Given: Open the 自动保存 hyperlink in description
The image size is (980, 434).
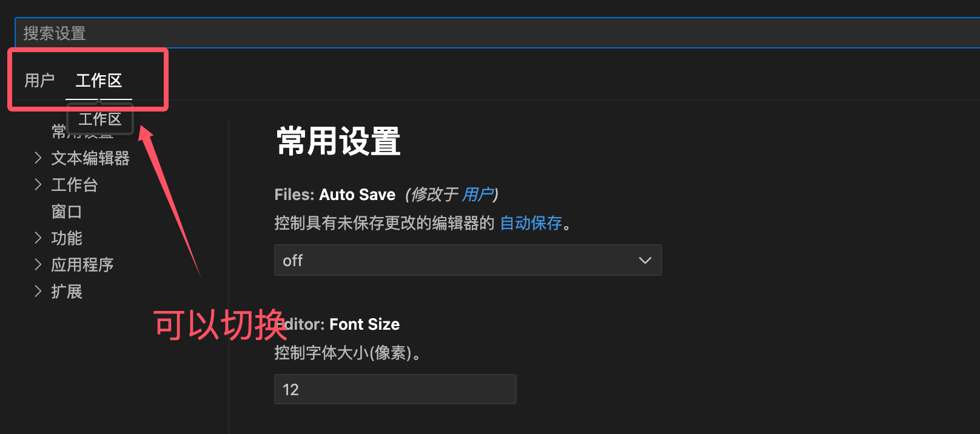Looking at the screenshot, I should coord(531,224).
